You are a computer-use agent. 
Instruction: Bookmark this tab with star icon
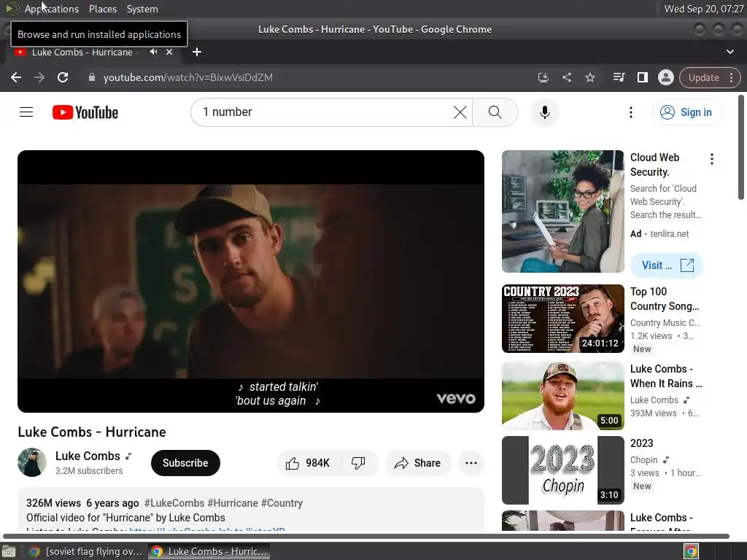click(x=589, y=77)
